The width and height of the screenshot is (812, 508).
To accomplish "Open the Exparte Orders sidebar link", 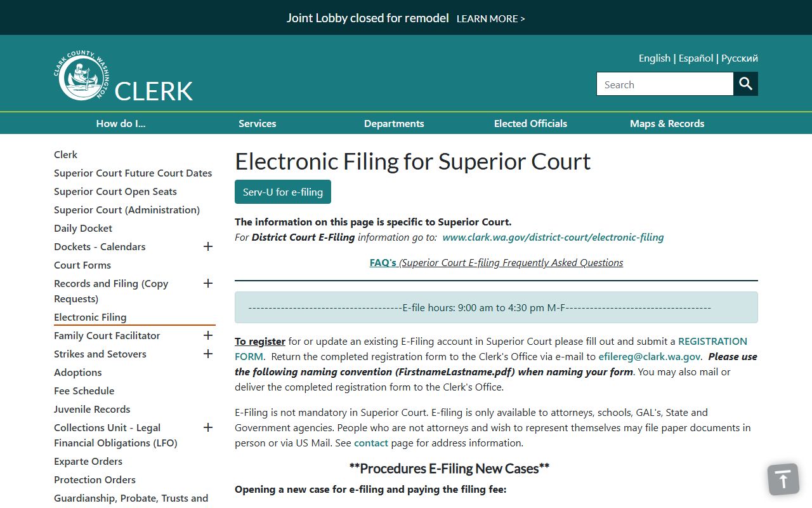I will [x=88, y=461].
